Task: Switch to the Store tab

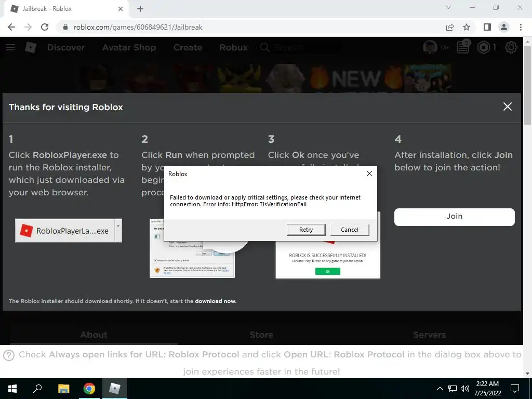Action: pyautogui.click(x=261, y=335)
